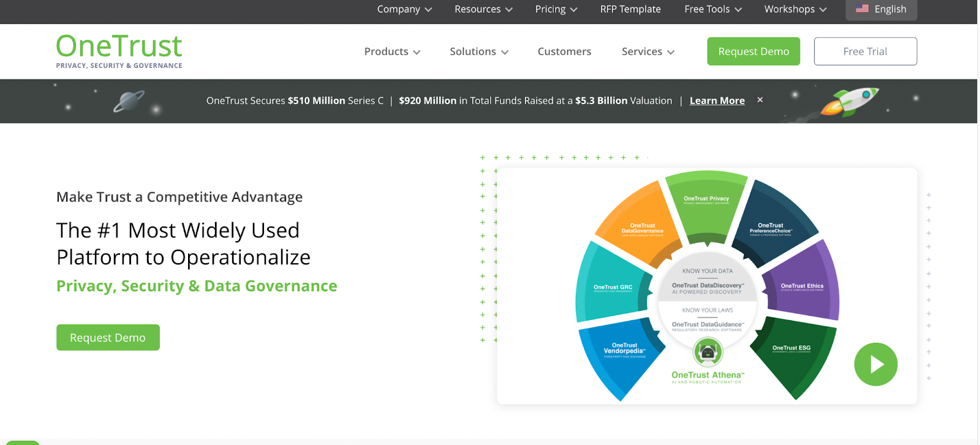Go to the Customers page
The image size is (980, 445).
[x=564, y=51]
